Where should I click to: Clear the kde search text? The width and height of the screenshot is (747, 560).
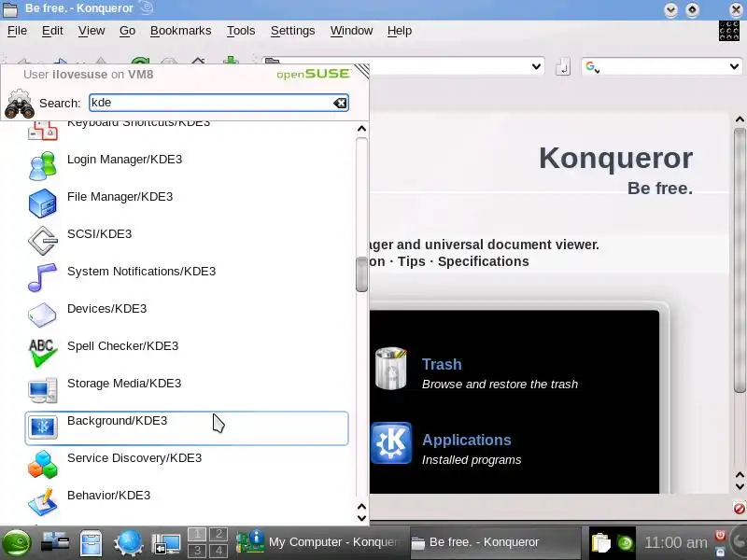click(x=340, y=103)
